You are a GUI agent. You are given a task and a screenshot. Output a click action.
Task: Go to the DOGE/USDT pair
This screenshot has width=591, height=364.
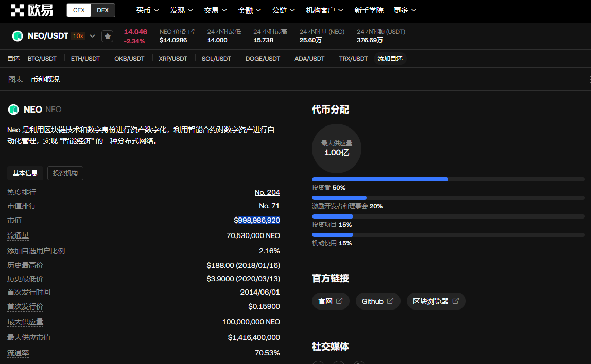(x=263, y=59)
